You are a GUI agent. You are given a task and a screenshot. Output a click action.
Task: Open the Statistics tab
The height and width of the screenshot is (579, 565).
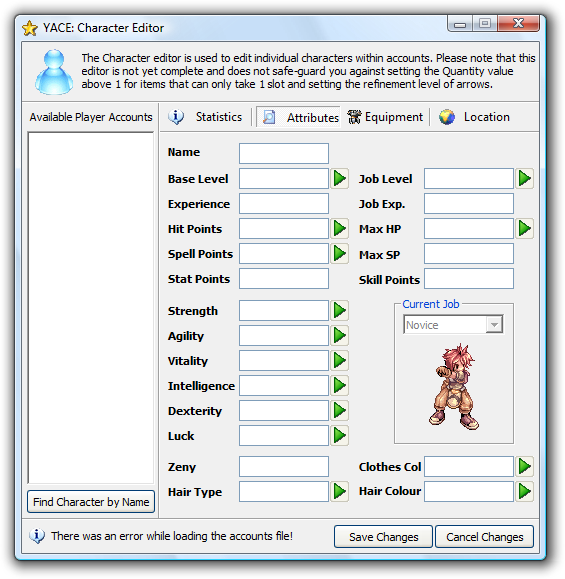(205, 117)
